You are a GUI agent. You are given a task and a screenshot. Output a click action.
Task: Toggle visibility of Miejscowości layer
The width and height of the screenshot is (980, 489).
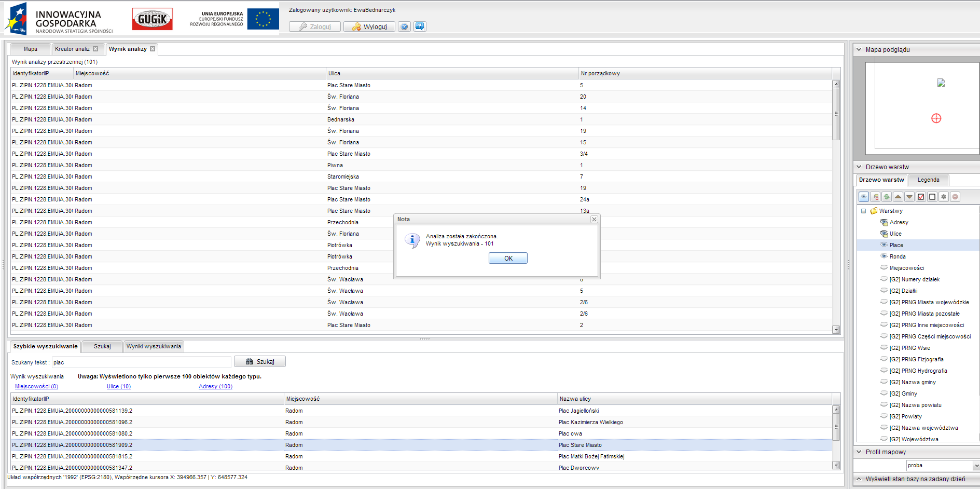pos(884,267)
